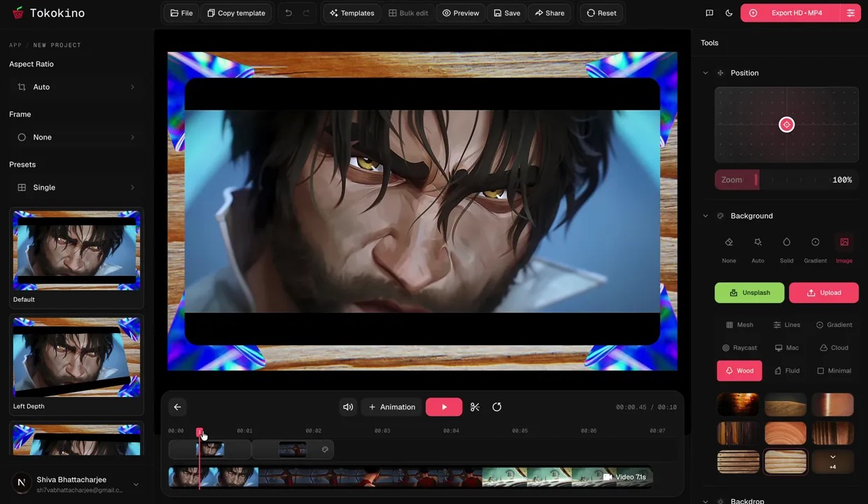Open the Templates menu
Viewport: 868px width, 504px height.
pos(351,13)
